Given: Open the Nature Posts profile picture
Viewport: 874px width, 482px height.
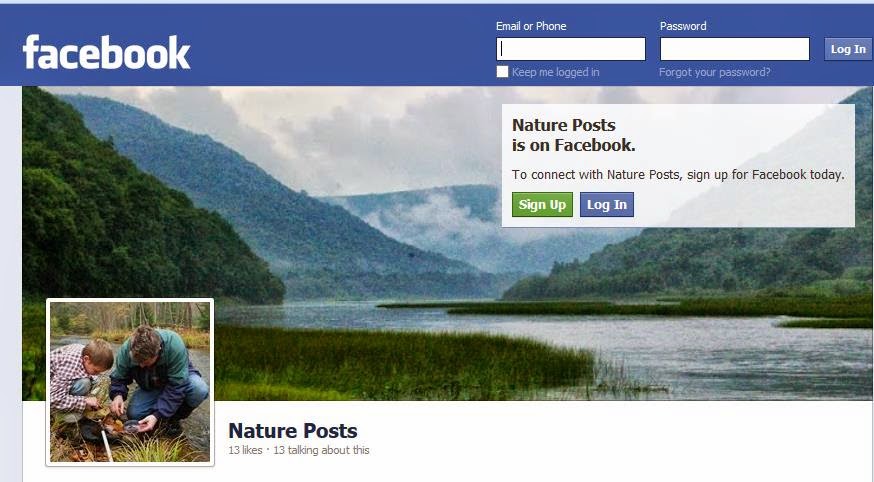Looking at the screenshot, I should click(130, 382).
